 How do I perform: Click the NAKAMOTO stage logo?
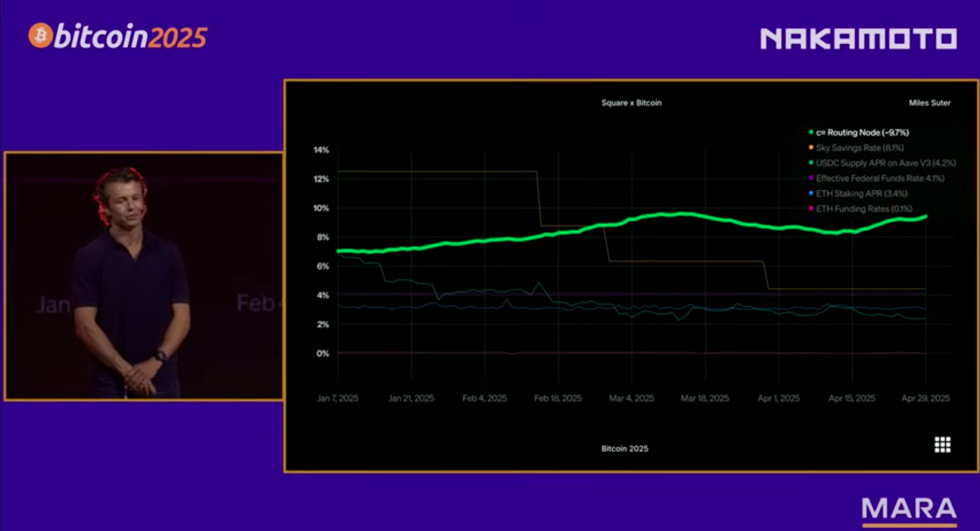pos(858,39)
